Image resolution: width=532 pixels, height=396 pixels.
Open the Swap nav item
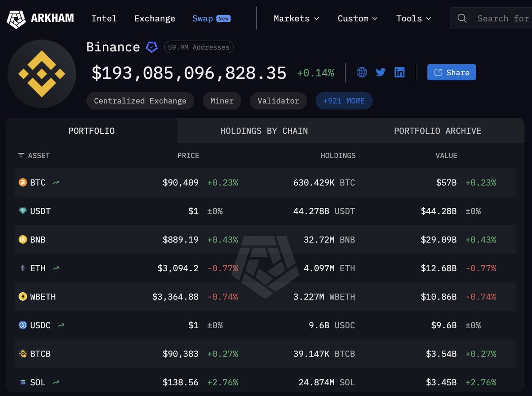(x=203, y=18)
